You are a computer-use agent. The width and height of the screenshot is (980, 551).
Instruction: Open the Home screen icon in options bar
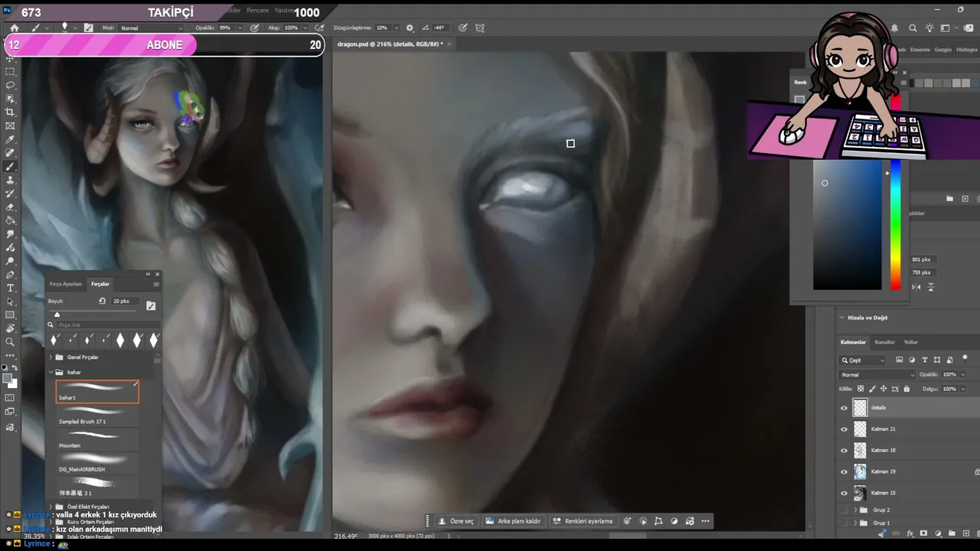point(14,28)
